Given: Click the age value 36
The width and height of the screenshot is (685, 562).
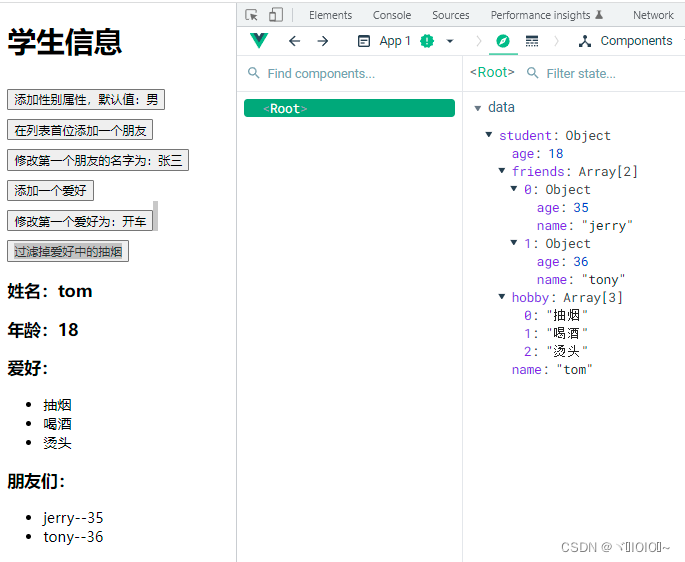Looking at the screenshot, I should click(x=581, y=261).
